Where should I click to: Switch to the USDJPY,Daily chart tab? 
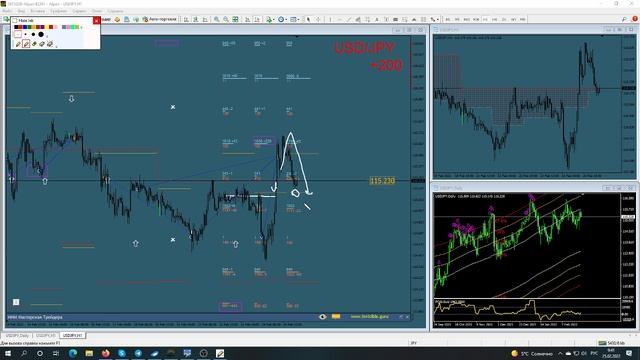[x=17, y=335]
